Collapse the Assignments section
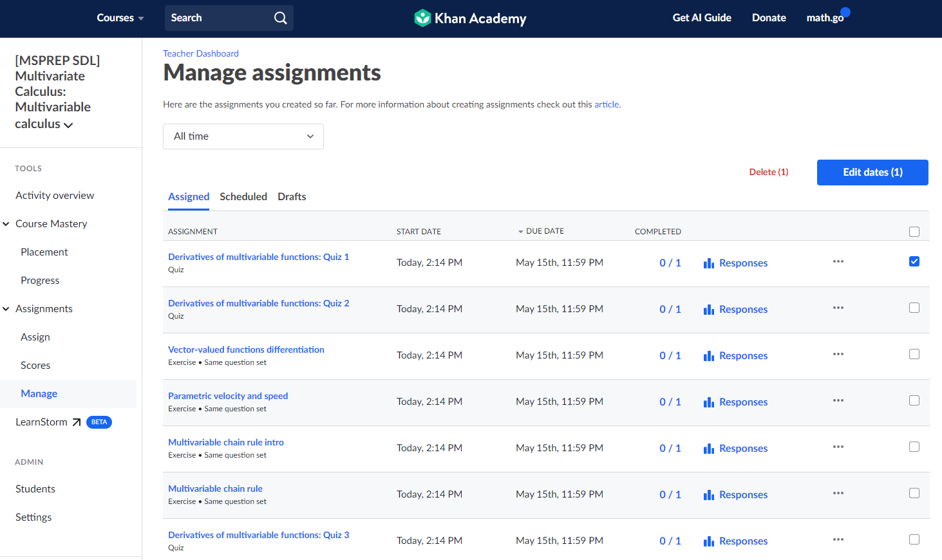 click(6, 309)
